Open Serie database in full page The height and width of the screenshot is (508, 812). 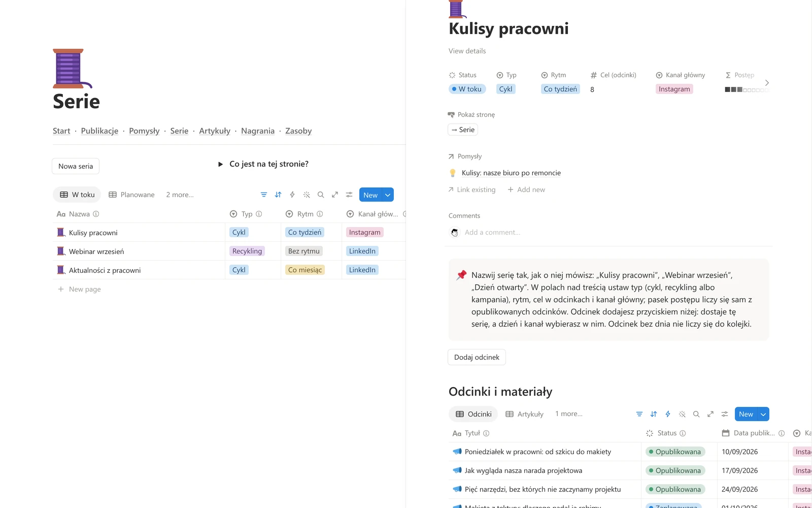335,195
